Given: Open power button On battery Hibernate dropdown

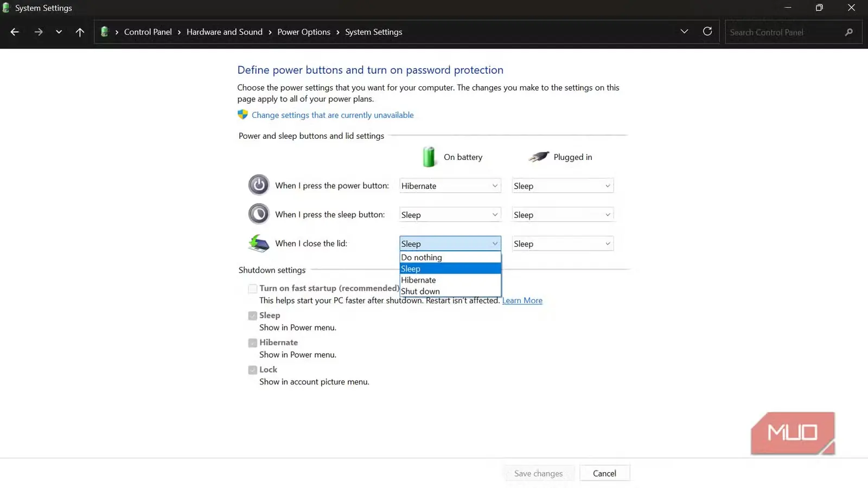Looking at the screenshot, I should [x=450, y=185].
